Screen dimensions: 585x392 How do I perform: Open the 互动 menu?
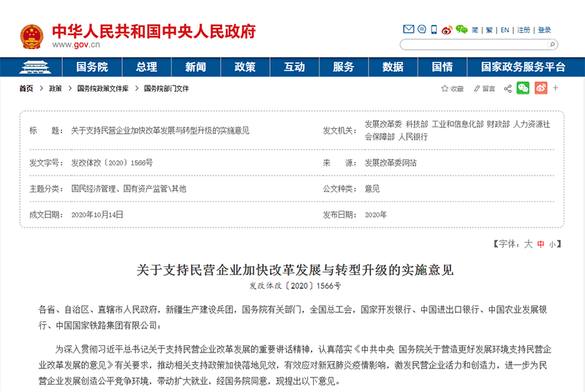(295, 67)
